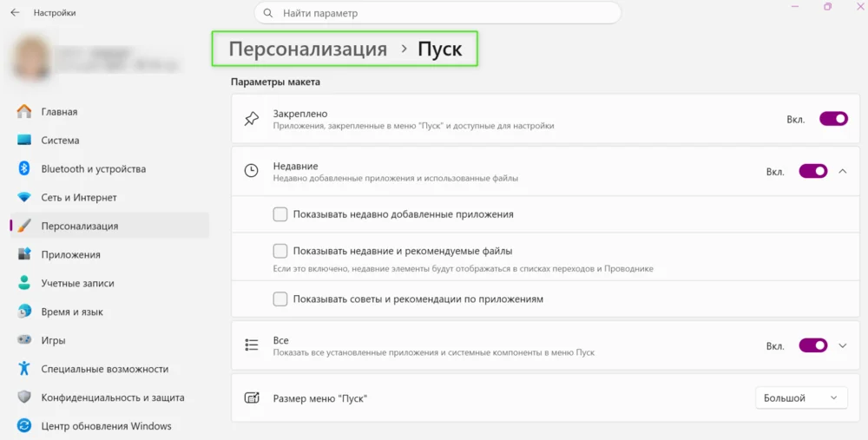Viewport: 868px width, 440px height.
Task: Click the Недавние row title
Action: (x=295, y=166)
